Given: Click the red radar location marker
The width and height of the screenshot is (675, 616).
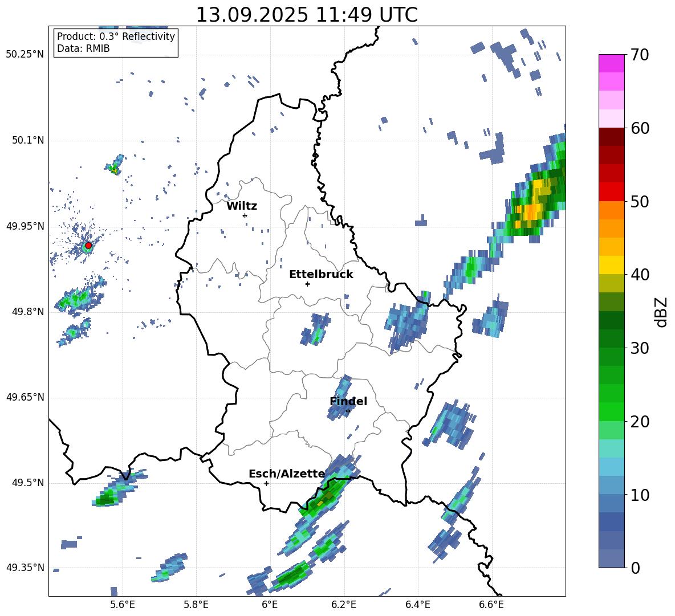Looking at the screenshot, I should (88, 245).
